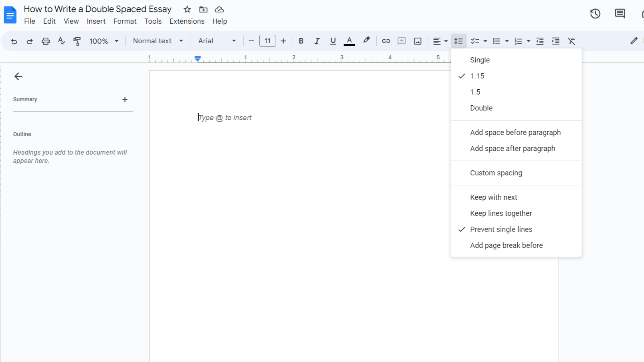Viewport: 644px width, 362px height.
Task: Insert an image from the toolbar
Action: [418, 40]
